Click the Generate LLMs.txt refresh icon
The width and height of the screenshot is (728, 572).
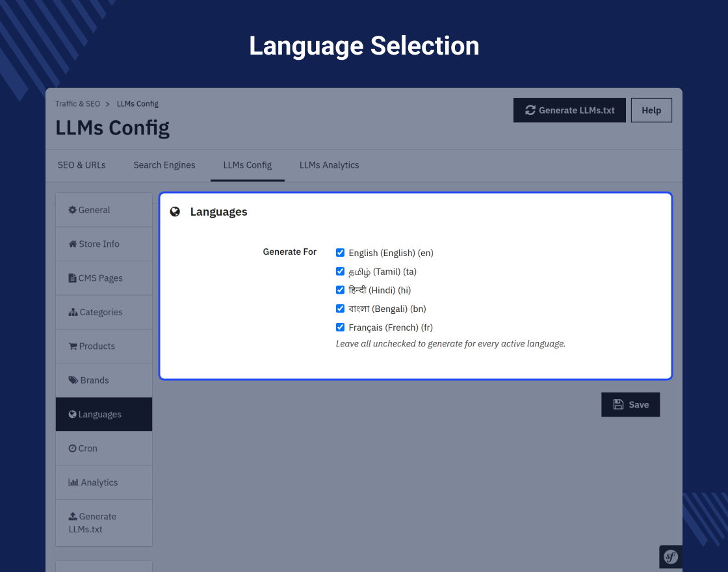[x=530, y=110]
